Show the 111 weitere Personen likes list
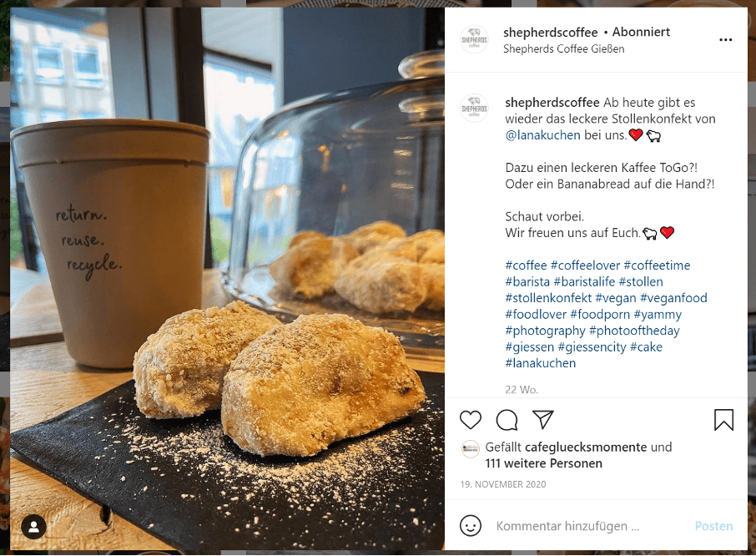This screenshot has height=556, width=756. click(x=543, y=463)
